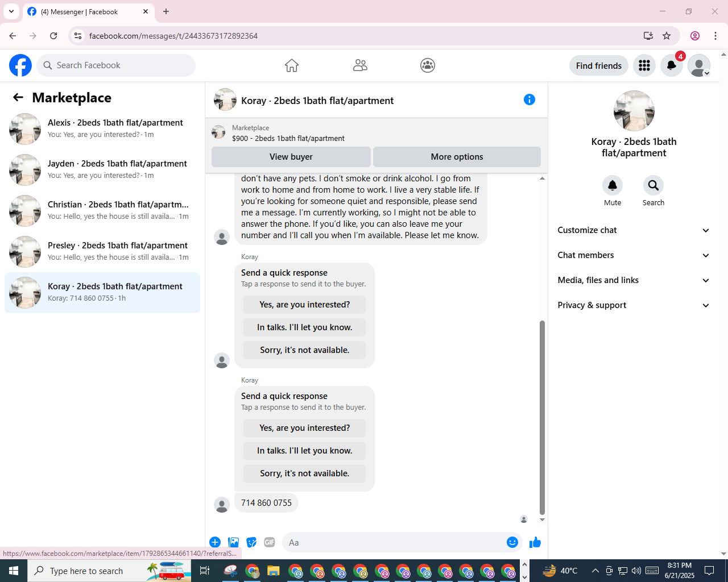This screenshot has width=728, height=582.
Task: Search within the conversation
Action: pyautogui.click(x=653, y=185)
